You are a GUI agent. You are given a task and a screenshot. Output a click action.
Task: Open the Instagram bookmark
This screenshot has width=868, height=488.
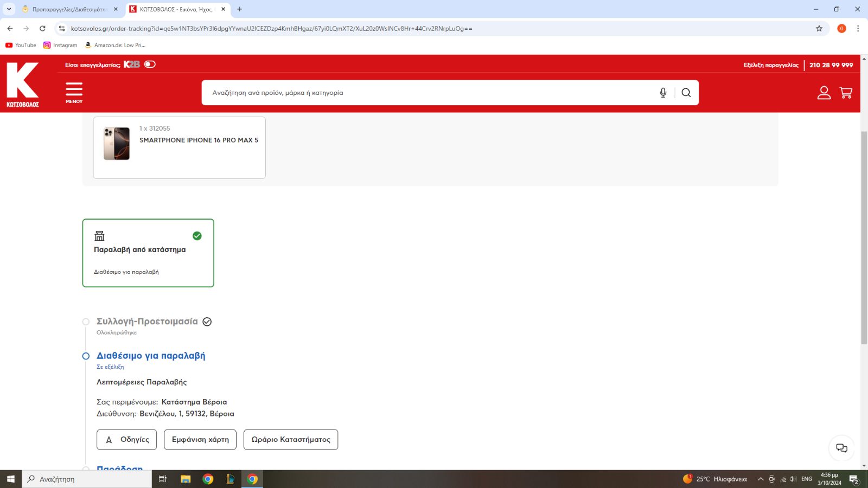tap(60, 45)
